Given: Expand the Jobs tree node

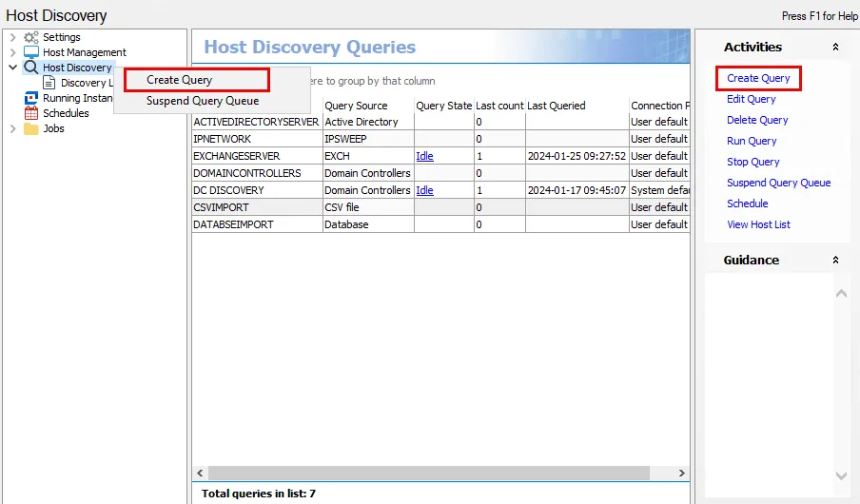Looking at the screenshot, I should pos(13,128).
